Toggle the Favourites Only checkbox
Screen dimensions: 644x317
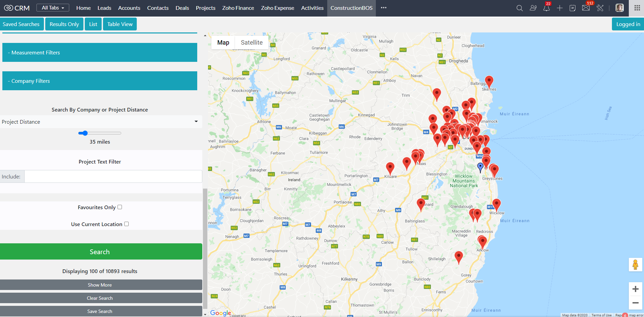tap(120, 207)
